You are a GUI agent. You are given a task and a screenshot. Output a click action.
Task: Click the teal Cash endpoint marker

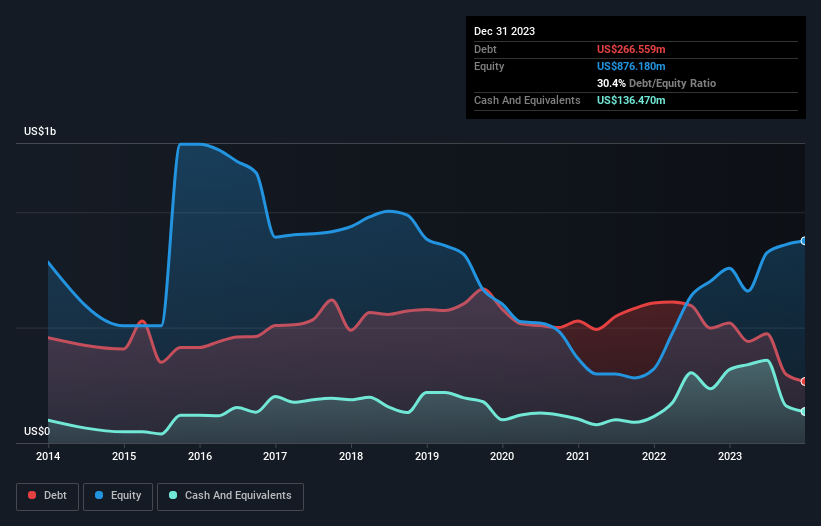804,412
